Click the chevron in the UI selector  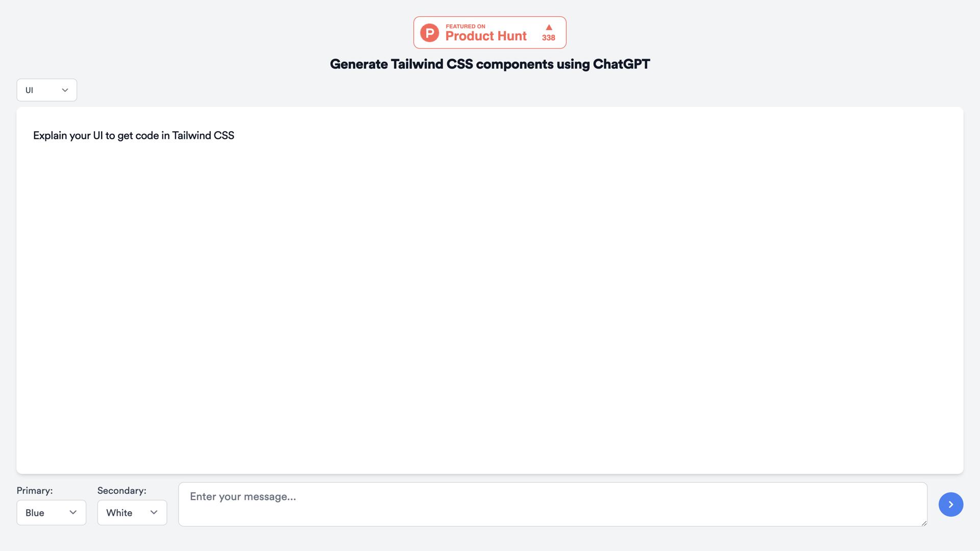pos(65,90)
